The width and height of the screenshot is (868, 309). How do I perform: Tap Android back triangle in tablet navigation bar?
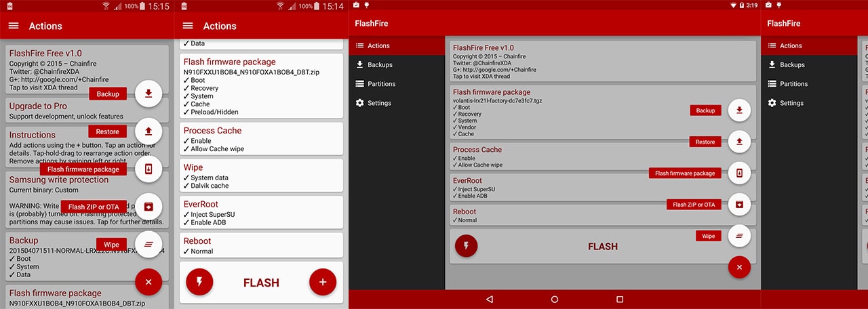point(490,299)
